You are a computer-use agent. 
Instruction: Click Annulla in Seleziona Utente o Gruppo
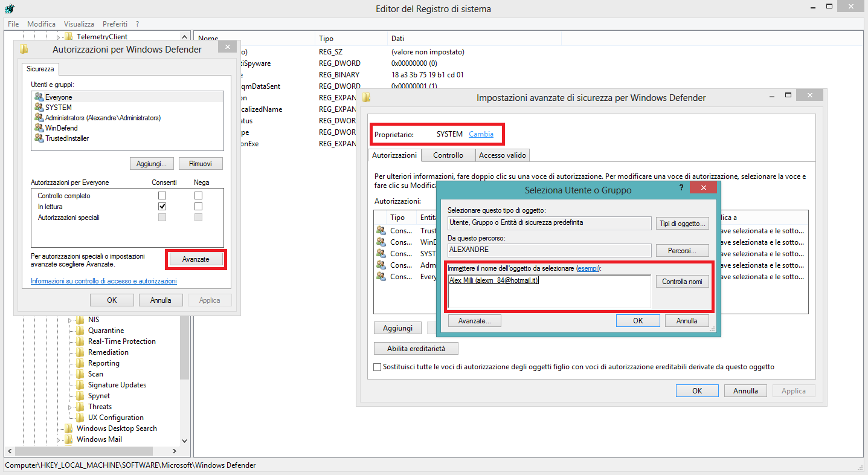coord(687,321)
